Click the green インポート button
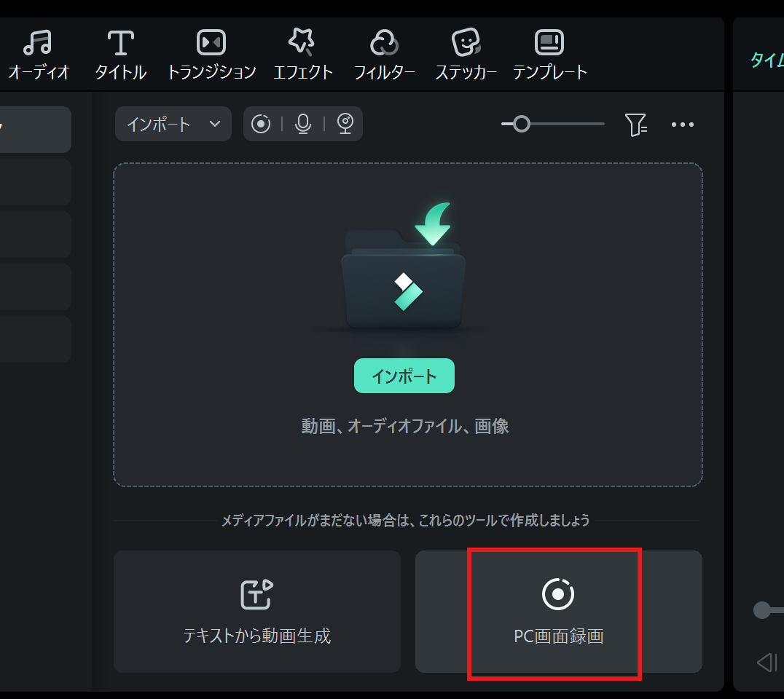784x699 pixels. (404, 376)
